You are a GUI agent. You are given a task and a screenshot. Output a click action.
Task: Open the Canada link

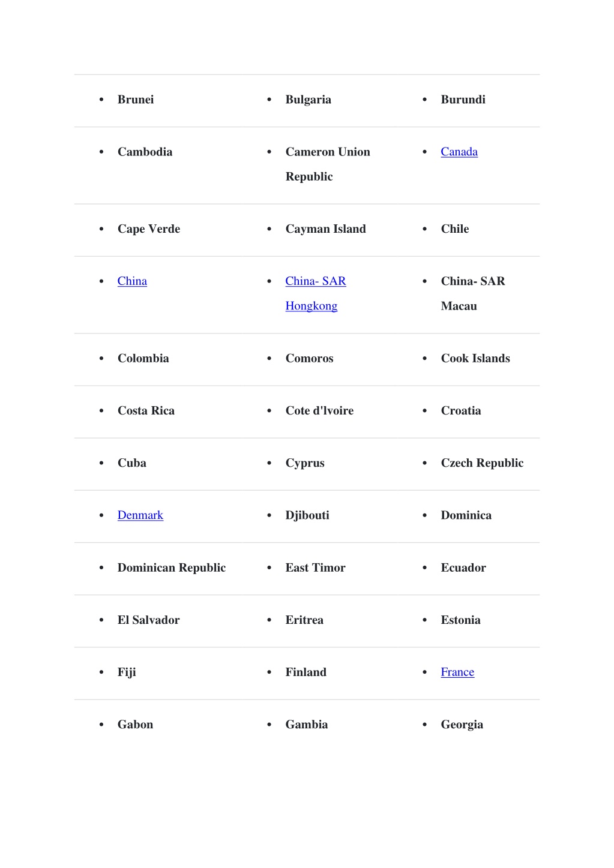(x=459, y=152)
